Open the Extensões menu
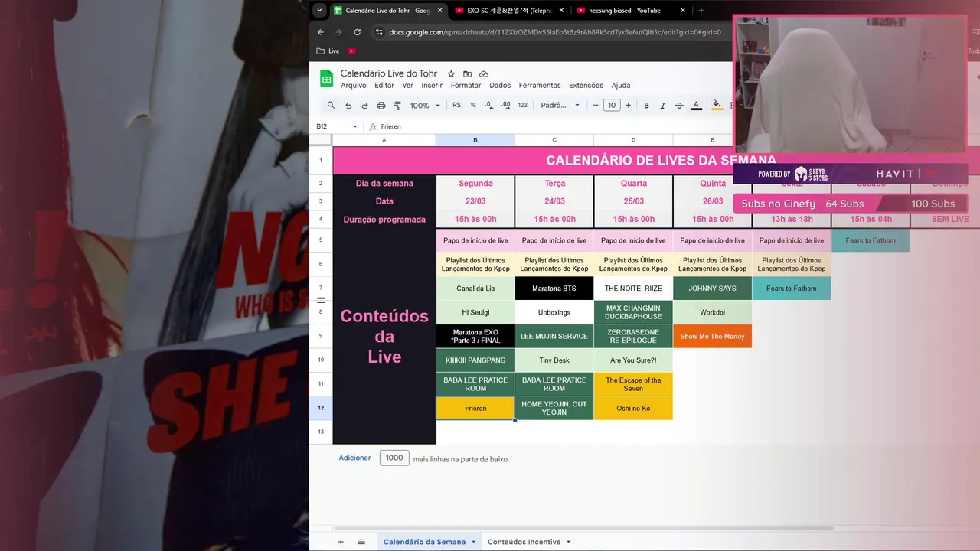Viewport: 980px width, 551px height. 586,86
